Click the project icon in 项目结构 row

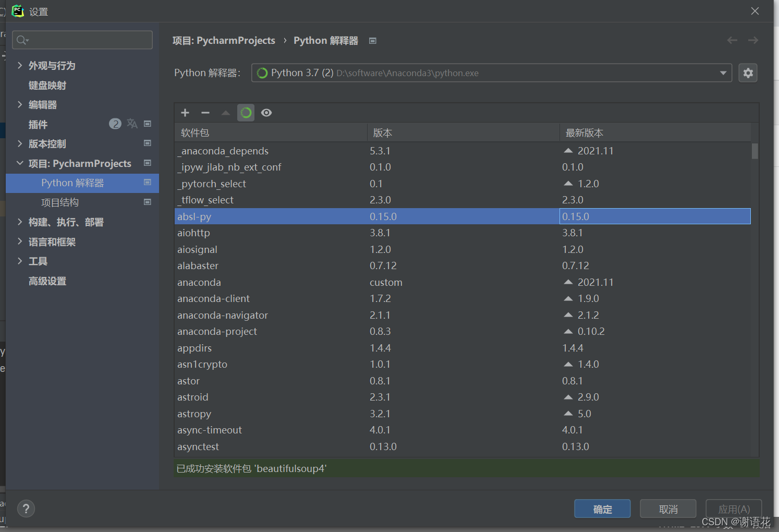pyautogui.click(x=148, y=202)
